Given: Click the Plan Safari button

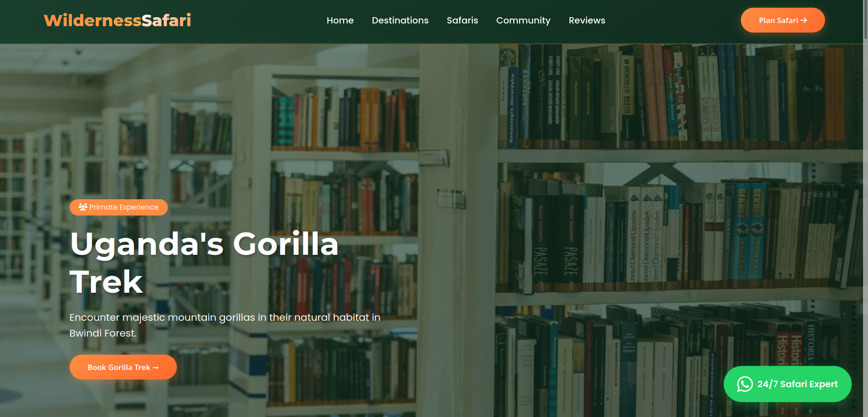Looking at the screenshot, I should click(x=783, y=20).
